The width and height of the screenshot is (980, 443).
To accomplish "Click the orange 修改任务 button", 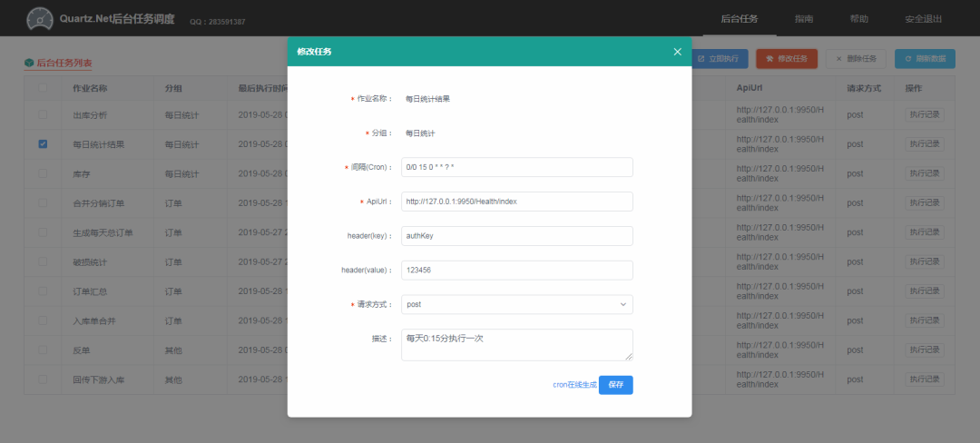I will pos(787,59).
